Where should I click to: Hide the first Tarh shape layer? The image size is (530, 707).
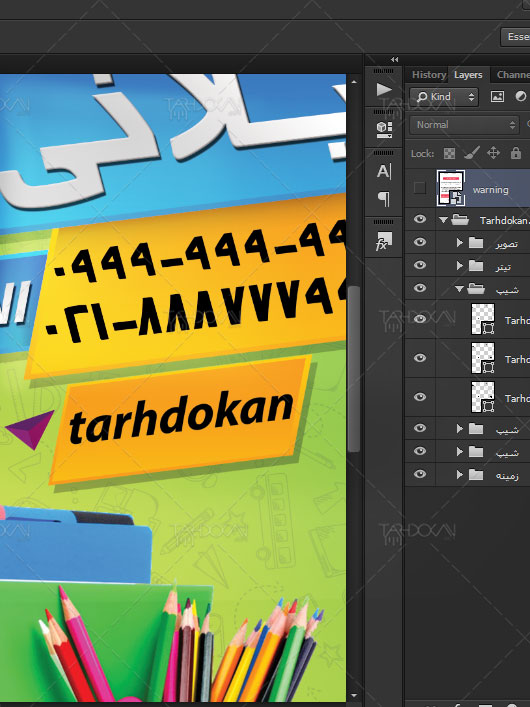click(x=420, y=319)
